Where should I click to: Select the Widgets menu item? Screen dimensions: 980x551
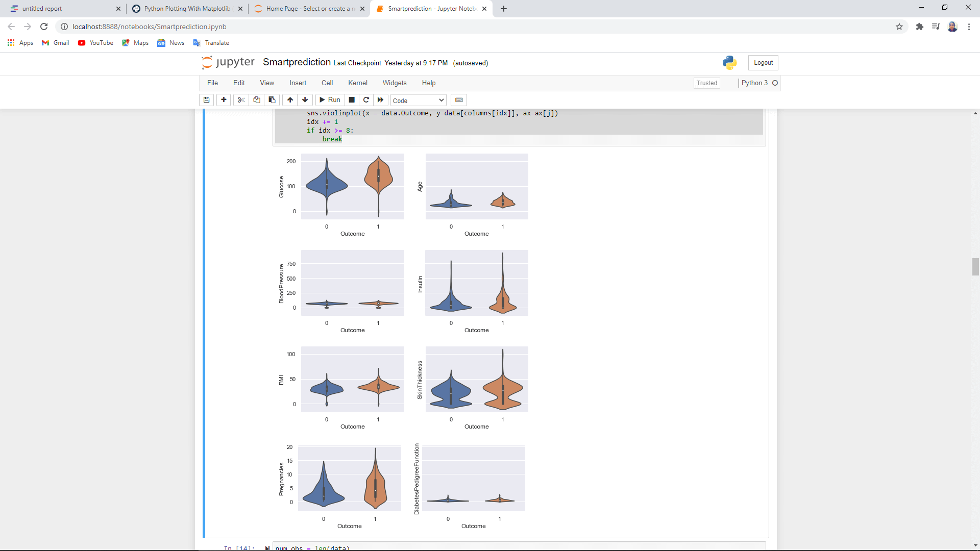[395, 83]
